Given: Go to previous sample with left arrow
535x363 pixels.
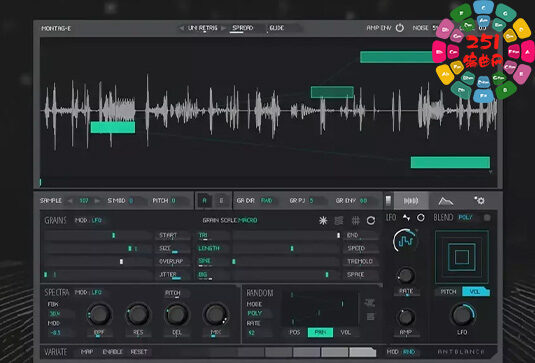Looking at the screenshot, I should (70, 201).
